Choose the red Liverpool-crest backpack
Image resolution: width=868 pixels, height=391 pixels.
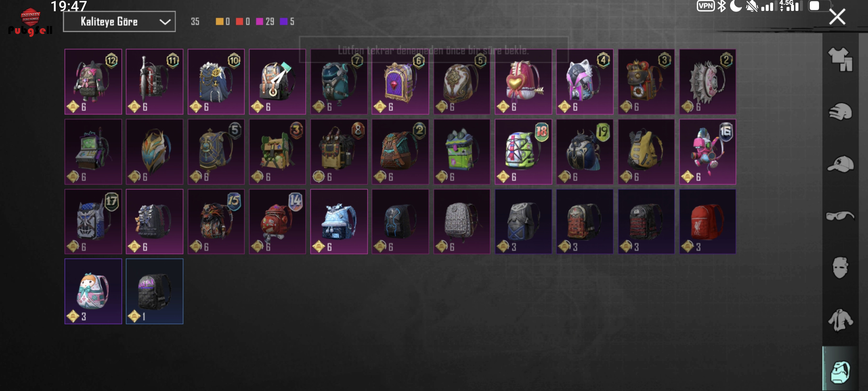pyautogui.click(x=707, y=222)
